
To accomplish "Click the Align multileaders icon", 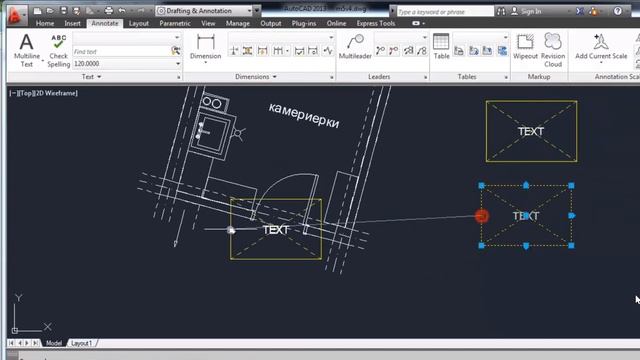I will pos(408,51).
